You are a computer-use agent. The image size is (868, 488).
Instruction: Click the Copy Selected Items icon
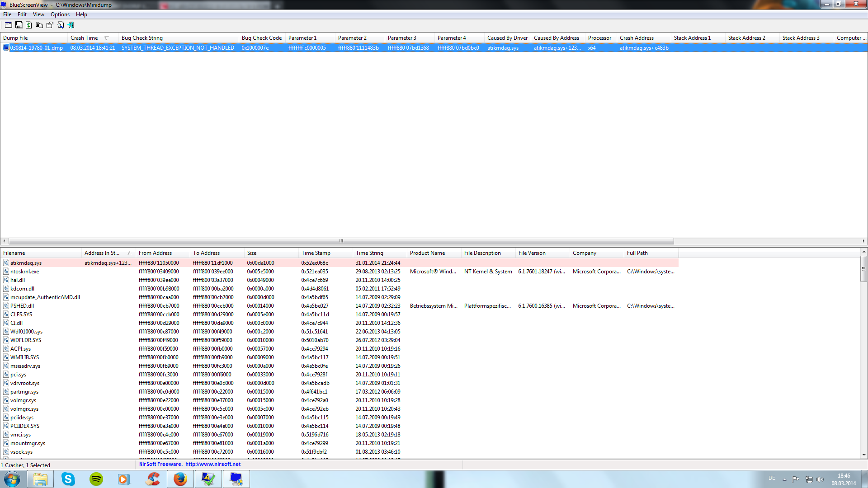click(x=39, y=25)
